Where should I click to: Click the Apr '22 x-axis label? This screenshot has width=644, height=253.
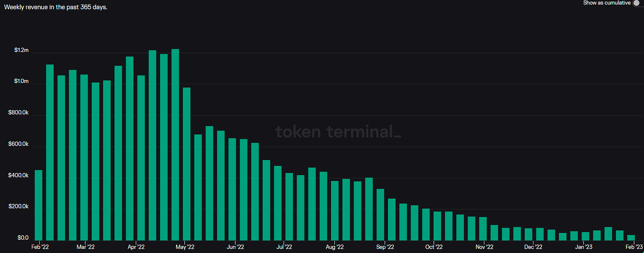point(136,247)
